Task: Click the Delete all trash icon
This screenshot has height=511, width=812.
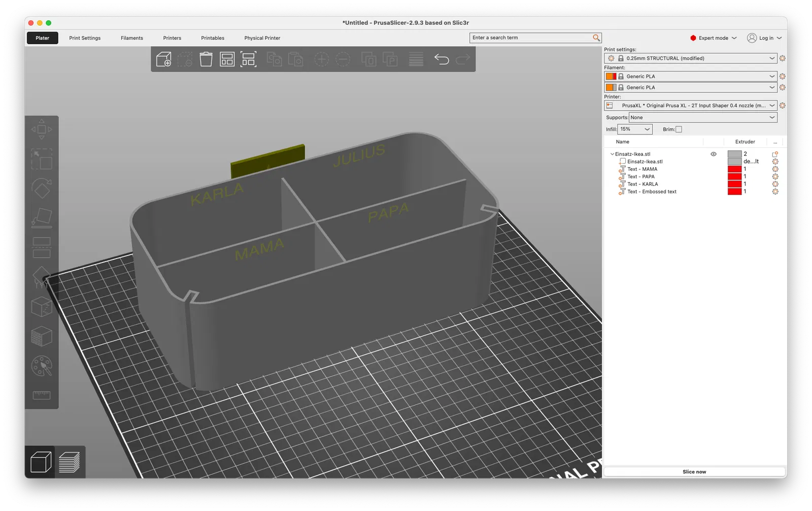Action: tap(206, 59)
